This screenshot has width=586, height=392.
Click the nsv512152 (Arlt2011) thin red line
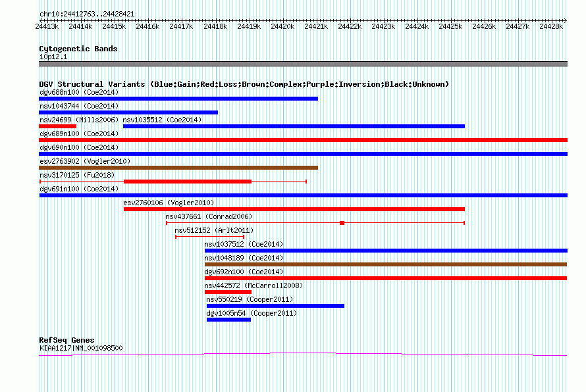point(209,237)
